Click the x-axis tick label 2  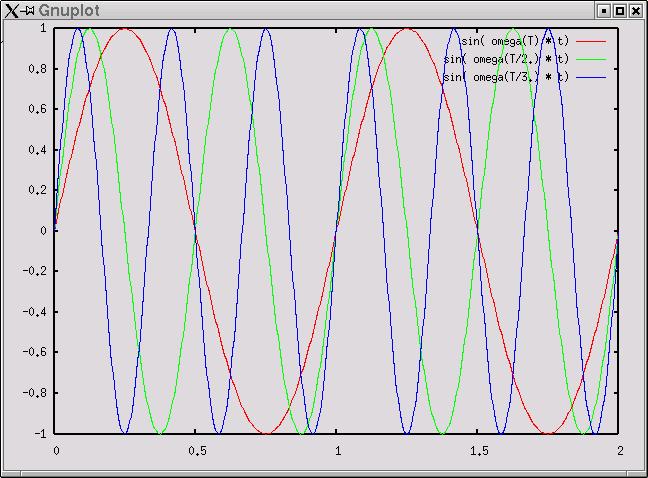coord(619,452)
